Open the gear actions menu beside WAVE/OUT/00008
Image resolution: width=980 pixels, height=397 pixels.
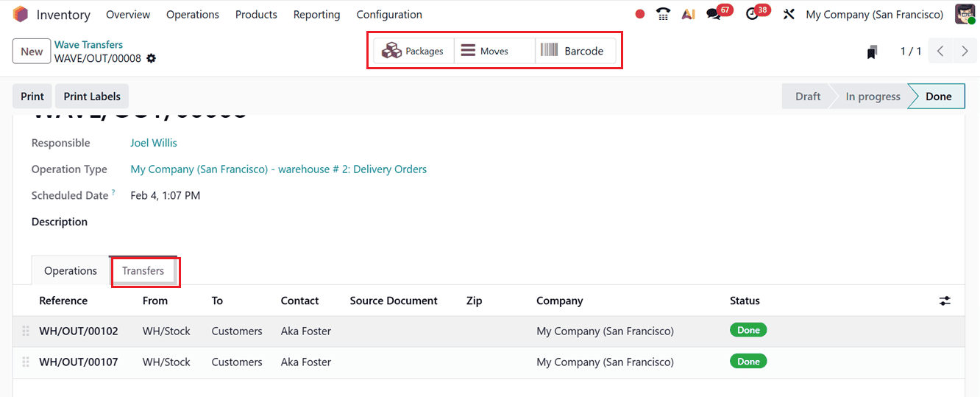152,59
